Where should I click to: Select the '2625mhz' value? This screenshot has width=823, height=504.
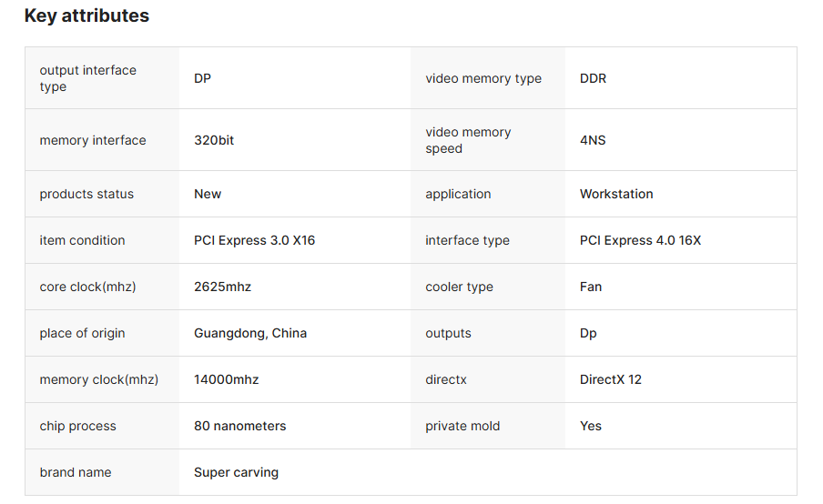click(x=222, y=287)
